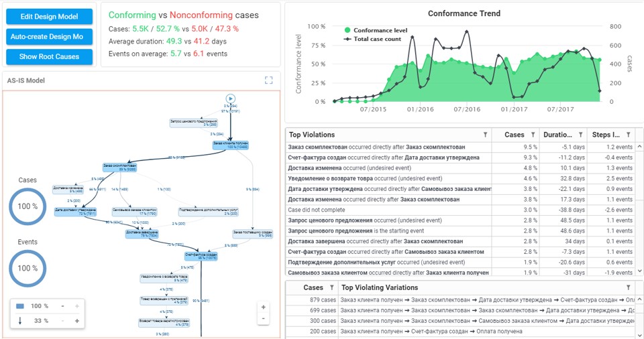
Task: Click 'Самовывоз заказа клиентом' node in model
Action: click(134, 211)
